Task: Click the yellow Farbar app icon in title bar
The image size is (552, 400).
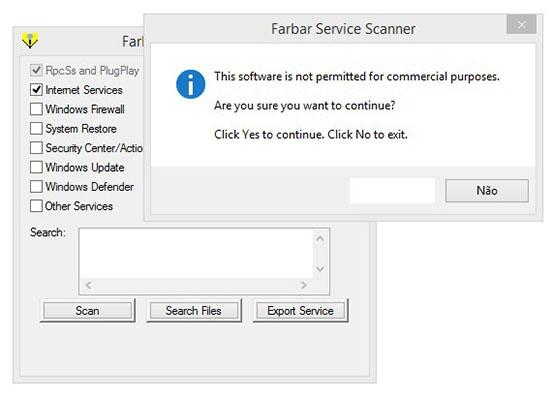Action: pos(30,40)
